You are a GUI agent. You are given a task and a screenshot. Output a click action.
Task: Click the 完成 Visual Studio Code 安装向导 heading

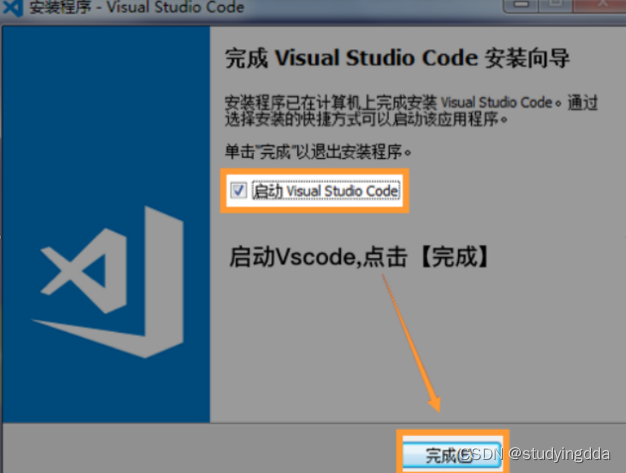[x=397, y=58]
